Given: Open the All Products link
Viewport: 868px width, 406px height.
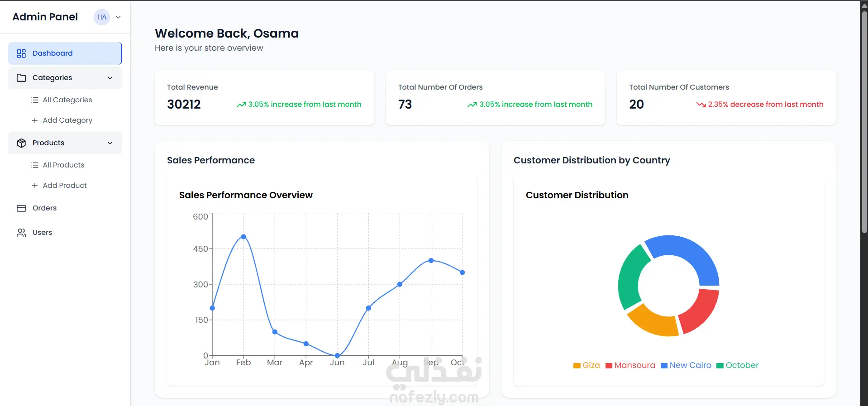Looking at the screenshot, I should [x=63, y=165].
